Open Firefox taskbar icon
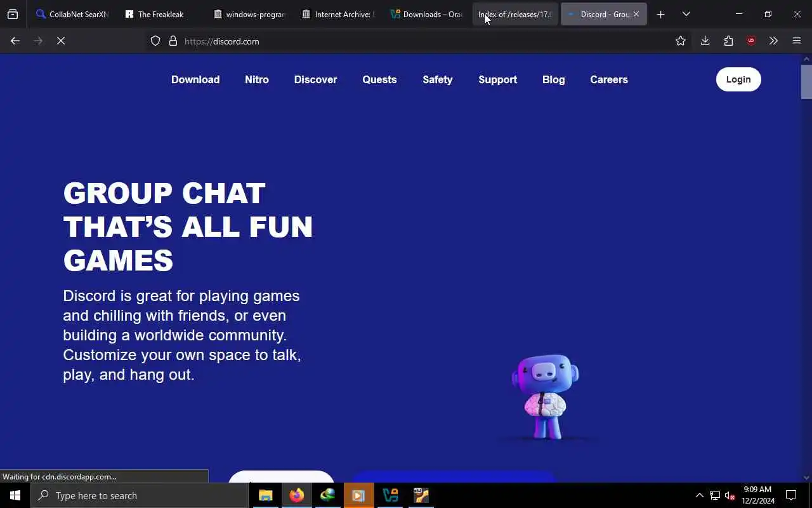Image resolution: width=812 pixels, height=508 pixels. [296, 495]
